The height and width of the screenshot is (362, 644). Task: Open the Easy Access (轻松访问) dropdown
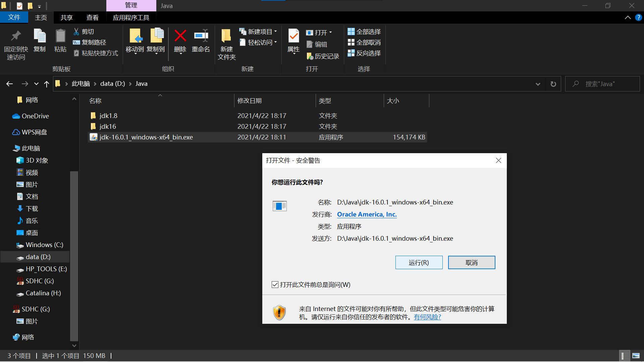(x=258, y=42)
